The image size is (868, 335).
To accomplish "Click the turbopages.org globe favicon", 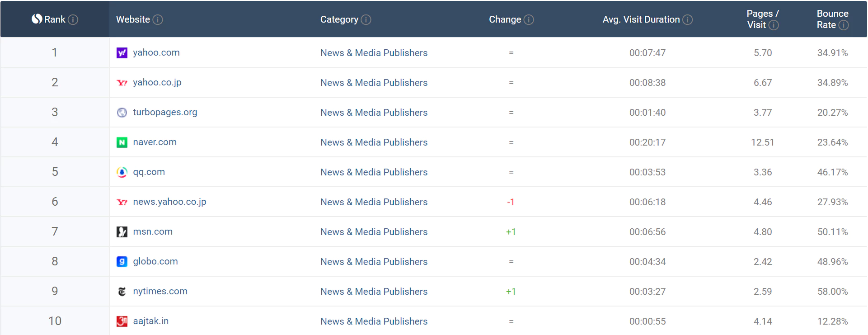I will click(x=122, y=113).
